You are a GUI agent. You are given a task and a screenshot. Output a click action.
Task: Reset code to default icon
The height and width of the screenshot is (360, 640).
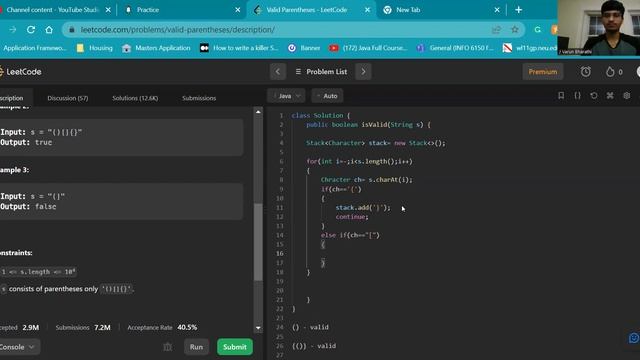(594, 96)
